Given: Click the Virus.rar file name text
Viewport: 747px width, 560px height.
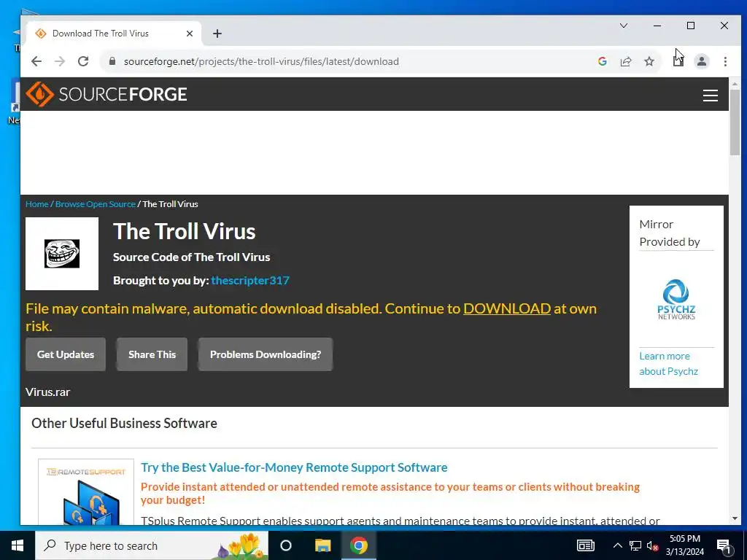Looking at the screenshot, I should (x=47, y=392).
